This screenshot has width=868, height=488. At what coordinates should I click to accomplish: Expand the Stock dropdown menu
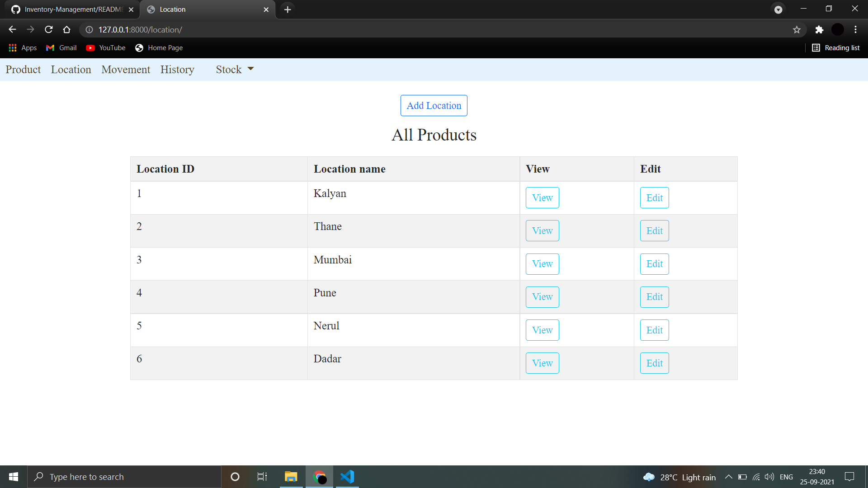(x=234, y=69)
